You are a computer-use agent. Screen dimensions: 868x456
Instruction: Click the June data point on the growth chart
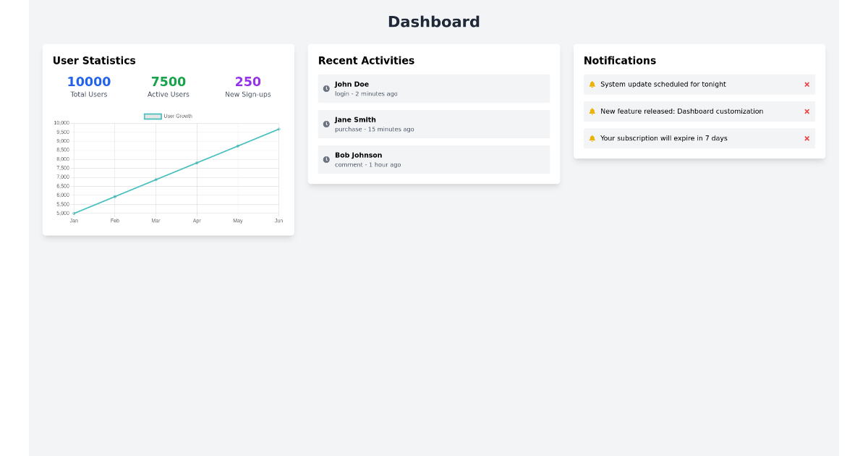278,130
